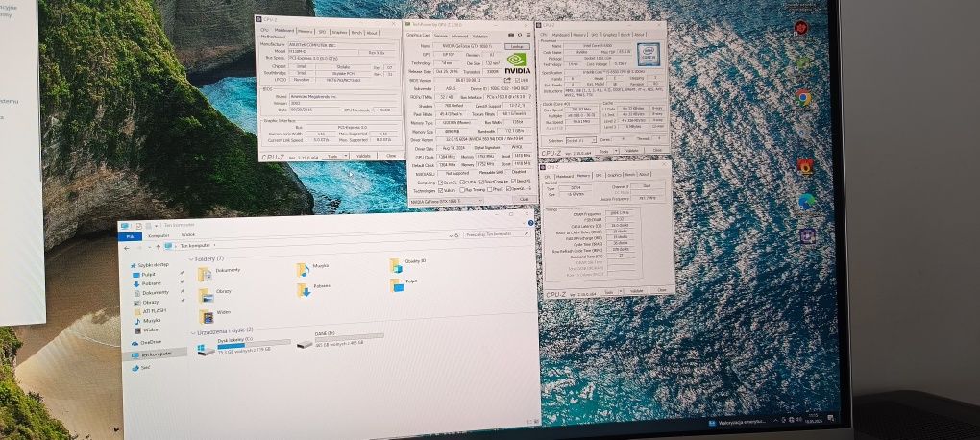Toggle the OpenCL checkbox
This screenshot has width=980, height=440.
coord(441,182)
